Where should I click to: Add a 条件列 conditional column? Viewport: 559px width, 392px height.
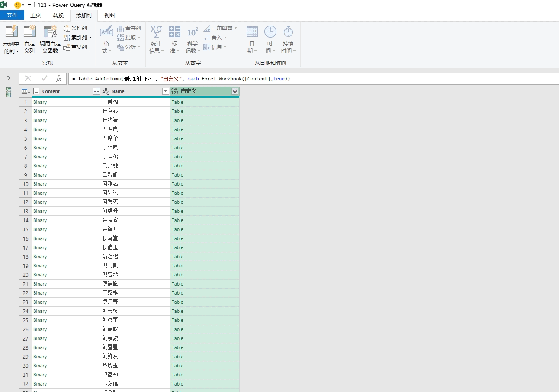[75, 28]
